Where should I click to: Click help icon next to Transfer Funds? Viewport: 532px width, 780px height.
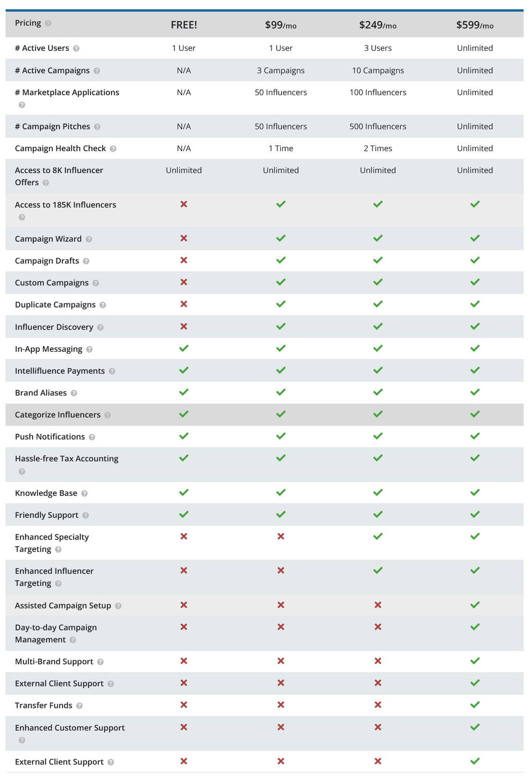pos(80,706)
